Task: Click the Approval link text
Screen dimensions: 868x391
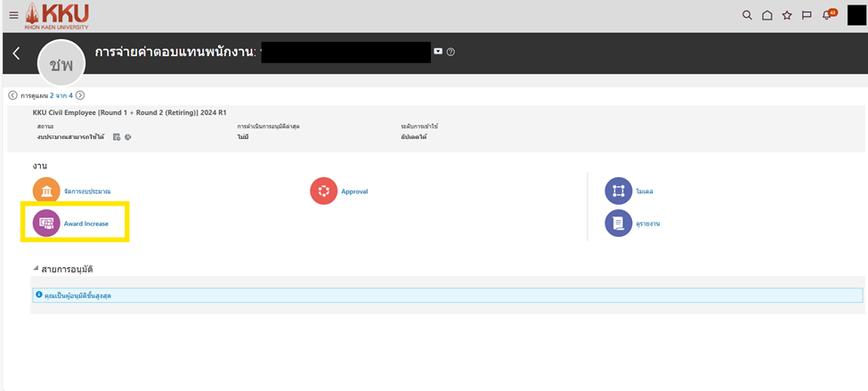Action: pos(354,191)
